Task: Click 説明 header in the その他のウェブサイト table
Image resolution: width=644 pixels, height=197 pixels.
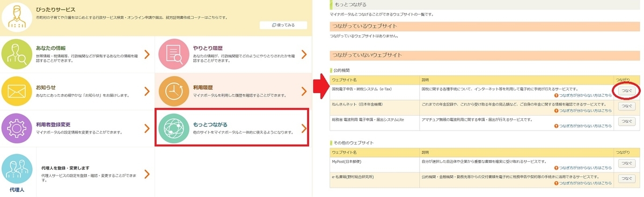Action: (x=426, y=152)
